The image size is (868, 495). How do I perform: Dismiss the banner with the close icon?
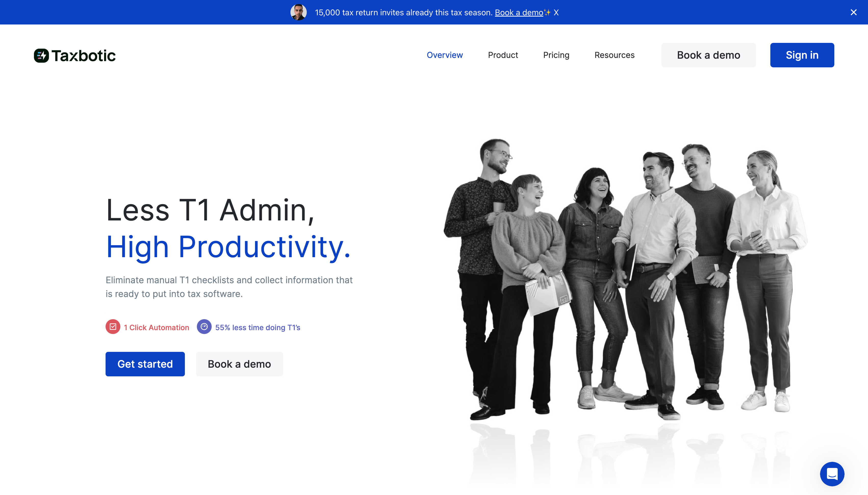(853, 12)
